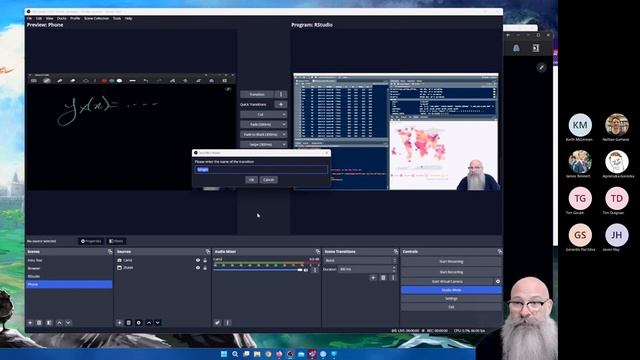
Task: Add a new source with the Sources plus icon
Action: tap(119, 322)
